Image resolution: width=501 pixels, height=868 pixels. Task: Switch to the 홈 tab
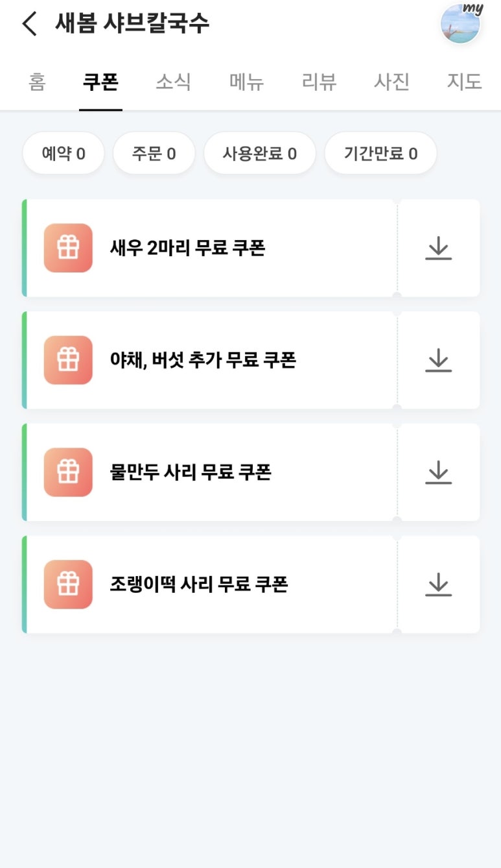(x=37, y=82)
